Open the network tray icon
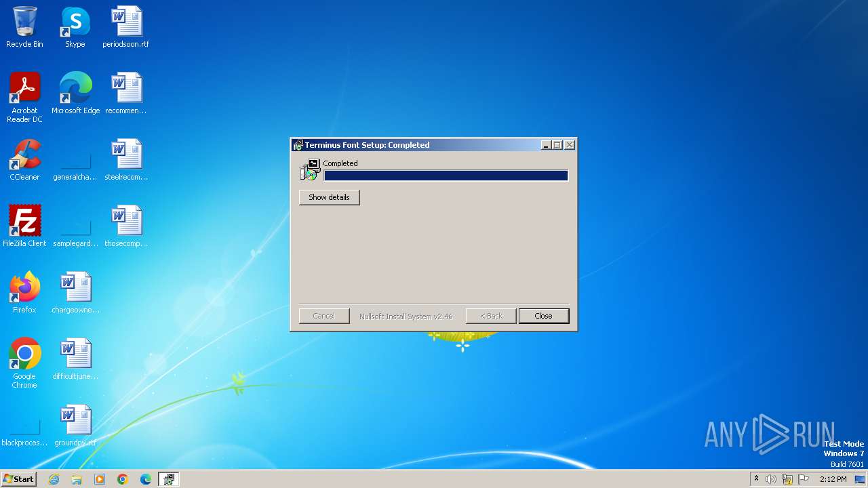868x488 pixels. click(x=787, y=479)
